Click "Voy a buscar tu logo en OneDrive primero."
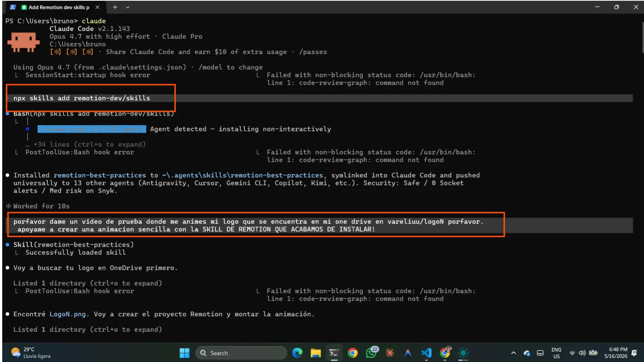Viewport: 644px width, 362px height. (95, 268)
